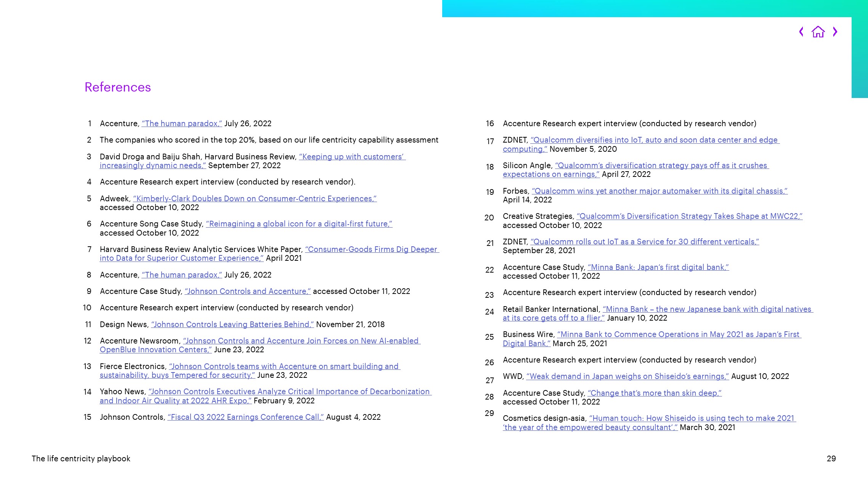
Task: Open Weak demand in Japan Shiseido WWD link
Action: pyautogui.click(x=627, y=376)
